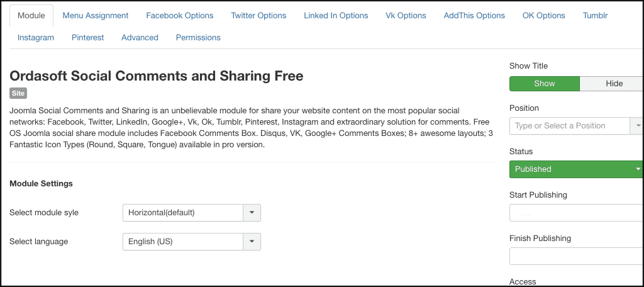644x287 pixels.
Task: Set Show Title to Hide
Action: [612, 84]
